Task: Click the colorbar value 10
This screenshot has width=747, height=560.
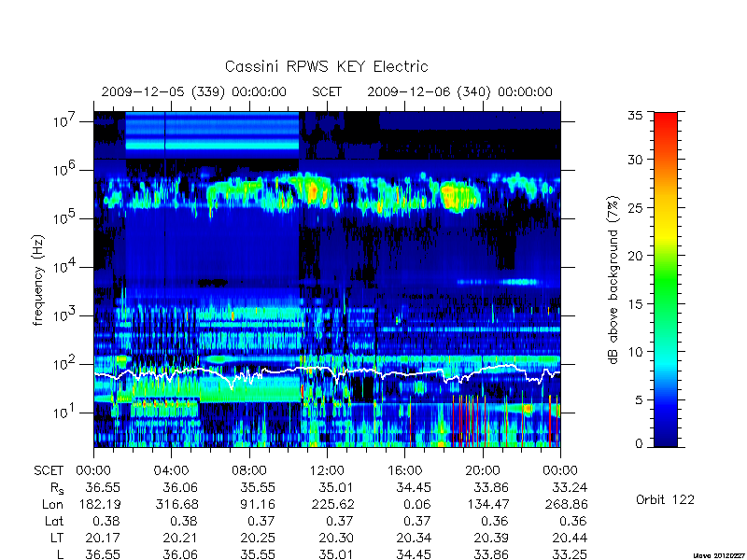Action: coord(635,352)
